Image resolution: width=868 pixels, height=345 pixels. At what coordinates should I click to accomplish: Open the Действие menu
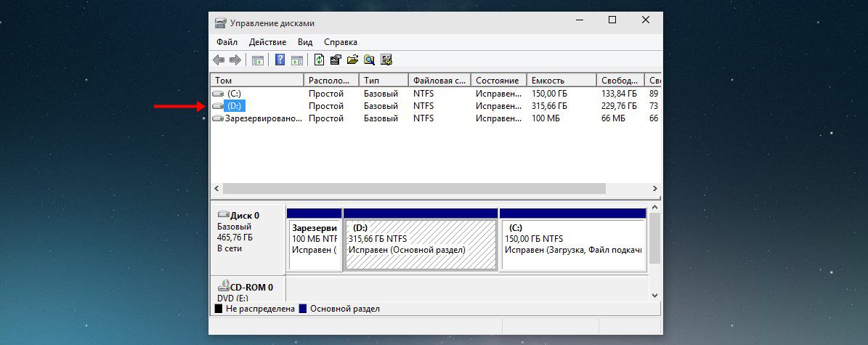click(x=267, y=42)
